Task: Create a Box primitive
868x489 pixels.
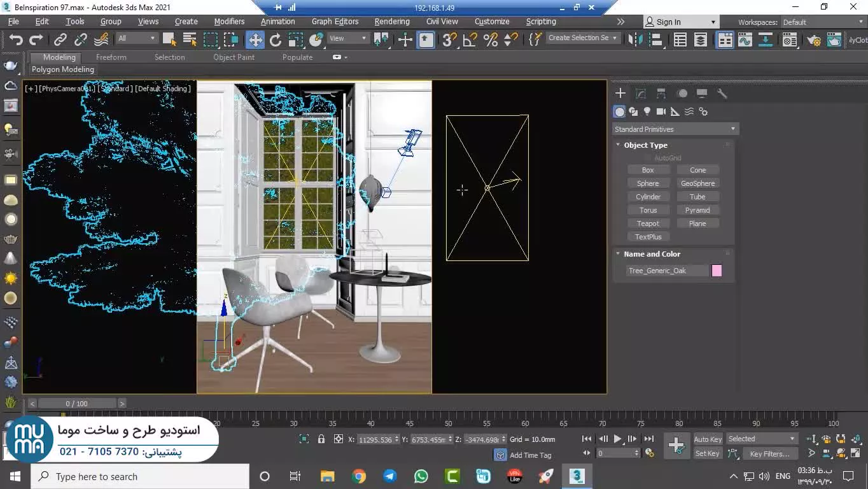Action: [648, 170]
